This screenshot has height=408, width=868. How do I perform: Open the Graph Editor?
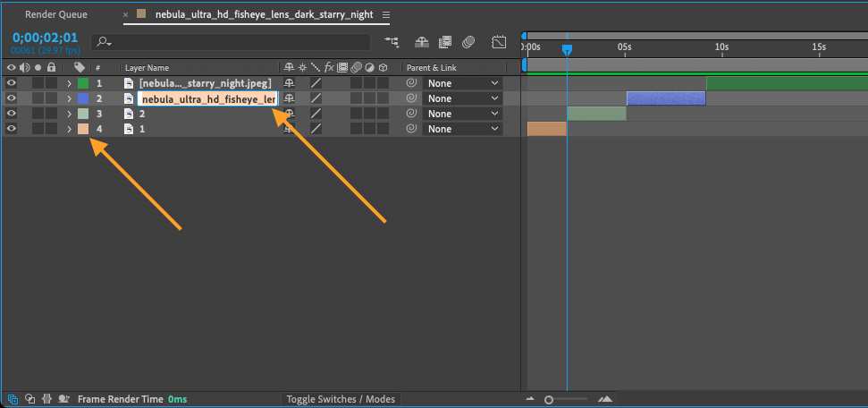(x=499, y=41)
